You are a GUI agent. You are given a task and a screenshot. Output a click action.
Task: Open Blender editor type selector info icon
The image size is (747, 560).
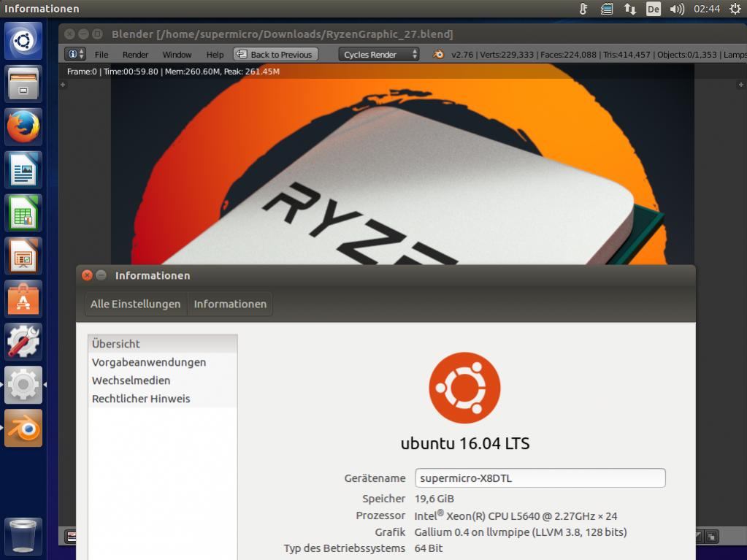coord(75,54)
